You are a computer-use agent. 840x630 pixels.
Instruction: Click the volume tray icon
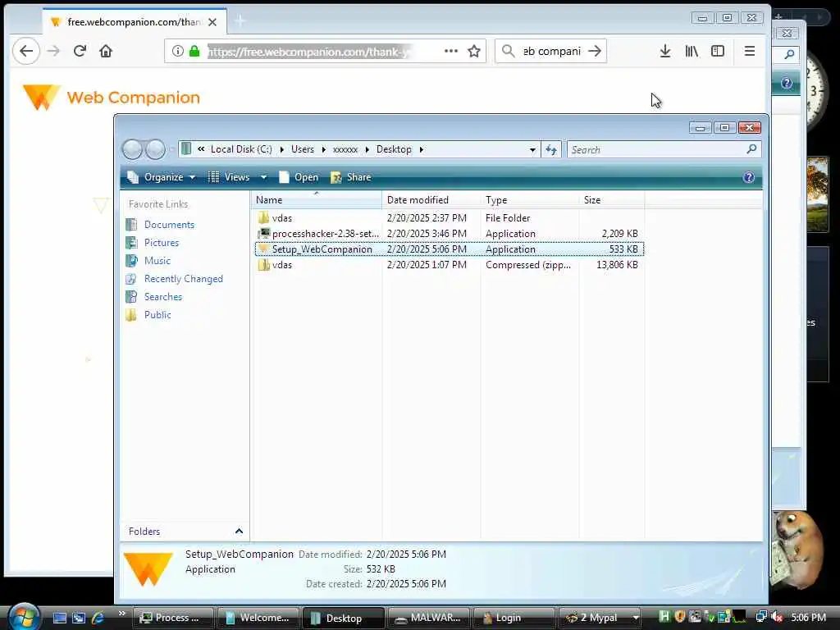(777, 617)
